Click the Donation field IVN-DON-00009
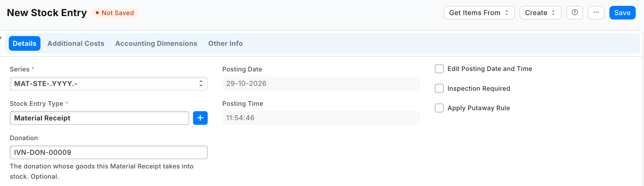This screenshot has height=186, width=644. pos(109,152)
